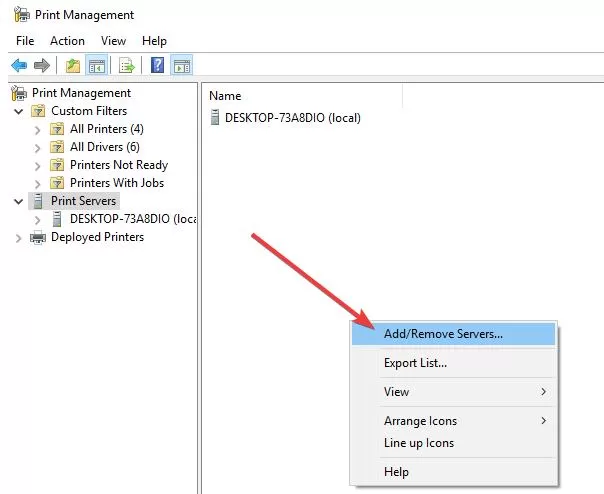Image resolution: width=604 pixels, height=494 pixels.
Task: Choose Help from the context menu
Action: coord(453,472)
